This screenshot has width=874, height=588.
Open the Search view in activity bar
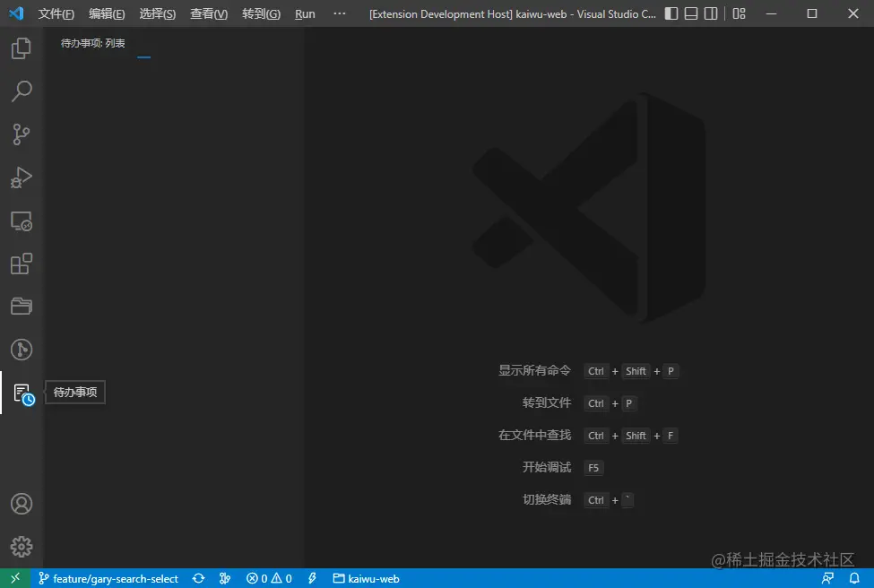(22, 91)
